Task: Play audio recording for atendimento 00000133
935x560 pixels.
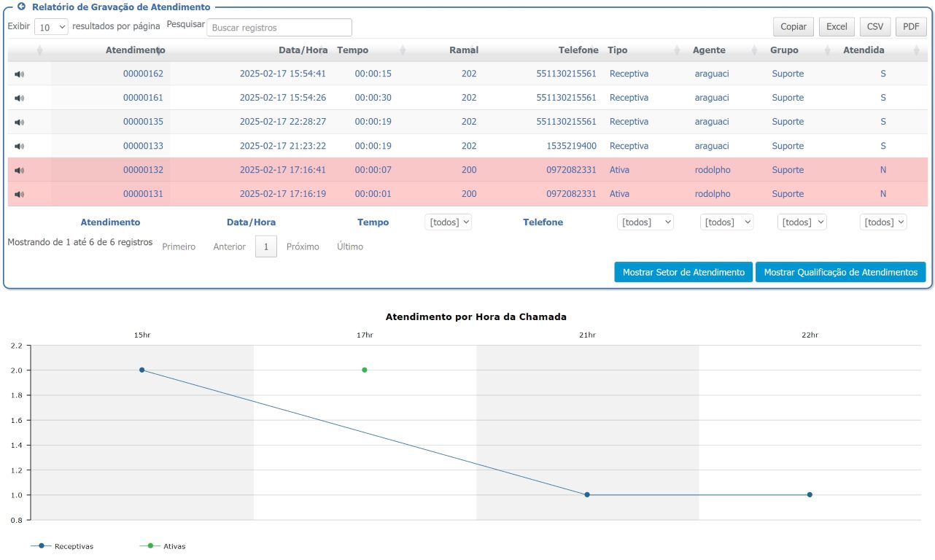Action: pos(19,147)
